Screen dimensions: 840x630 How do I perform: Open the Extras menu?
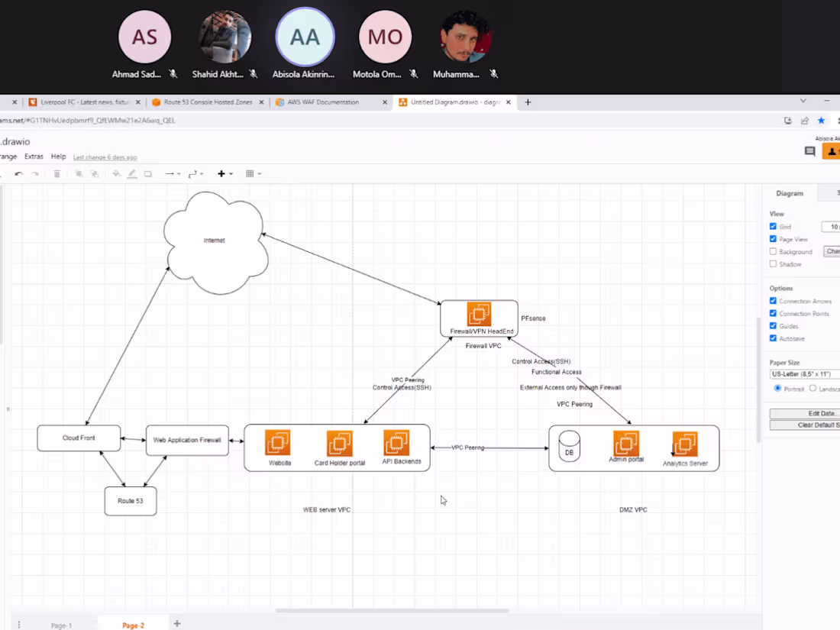pyautogui.click(x=34, y=156)
